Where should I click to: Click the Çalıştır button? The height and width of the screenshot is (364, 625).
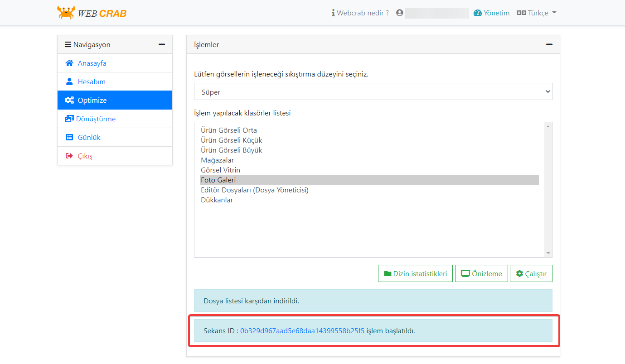531,273
